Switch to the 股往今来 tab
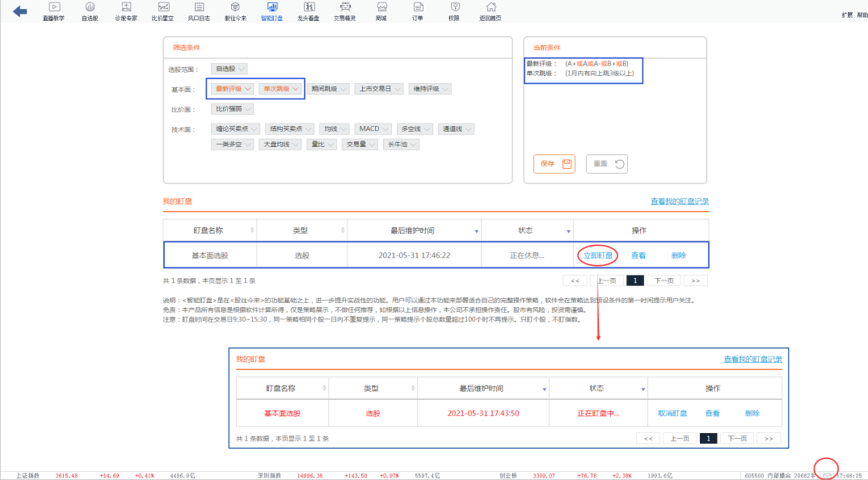 coord(236,11)
